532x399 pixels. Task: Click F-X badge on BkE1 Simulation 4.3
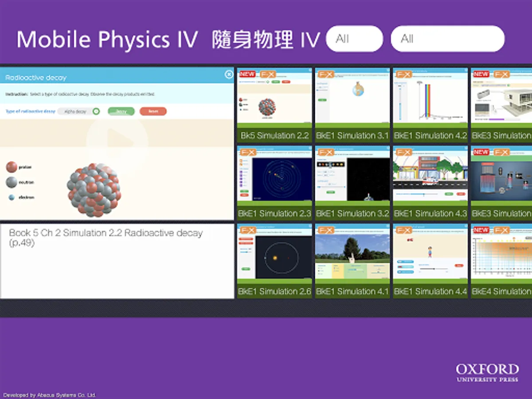(x=404, y=152)
